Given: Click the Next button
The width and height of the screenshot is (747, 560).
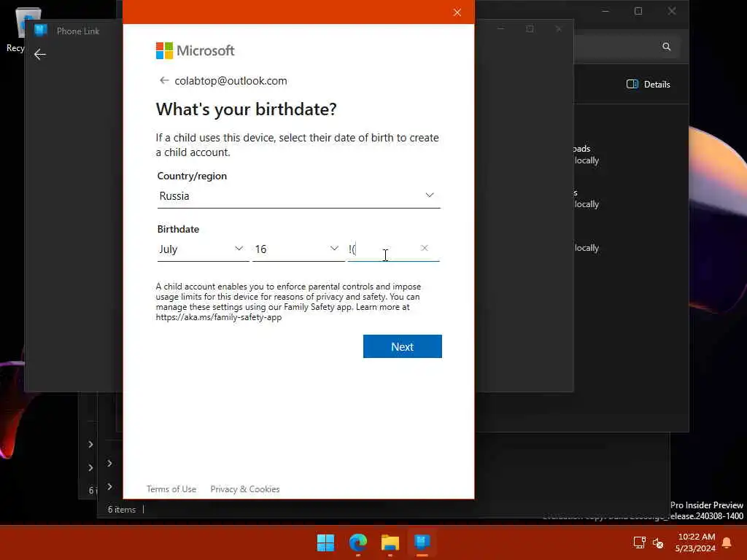Looking at the screenshot, I should pyautogui.click(x=402, y=346).
